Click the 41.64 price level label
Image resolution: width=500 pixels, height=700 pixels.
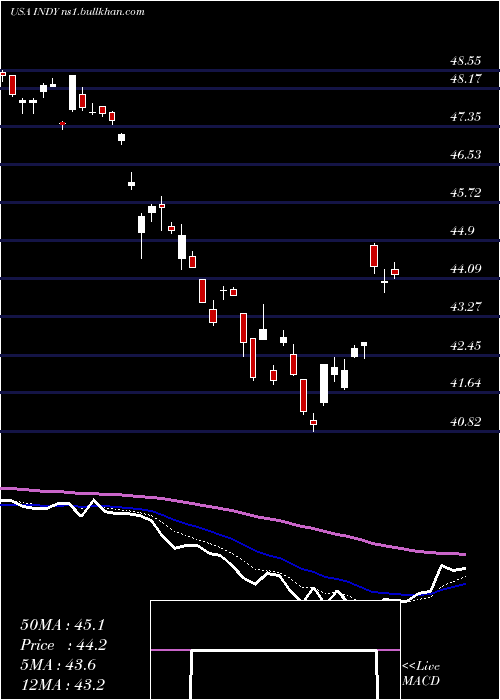[x=465, y=383]
